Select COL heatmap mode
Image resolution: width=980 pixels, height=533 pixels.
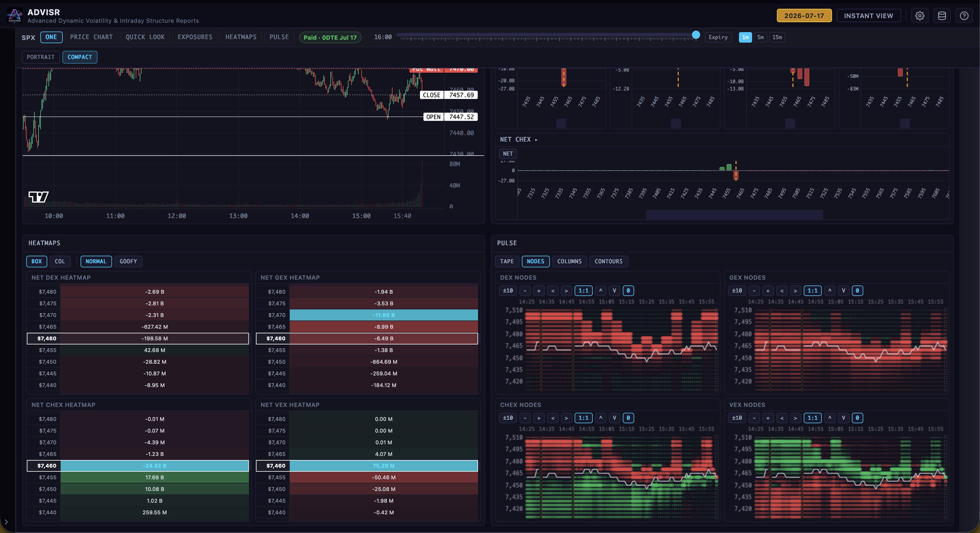60,261
